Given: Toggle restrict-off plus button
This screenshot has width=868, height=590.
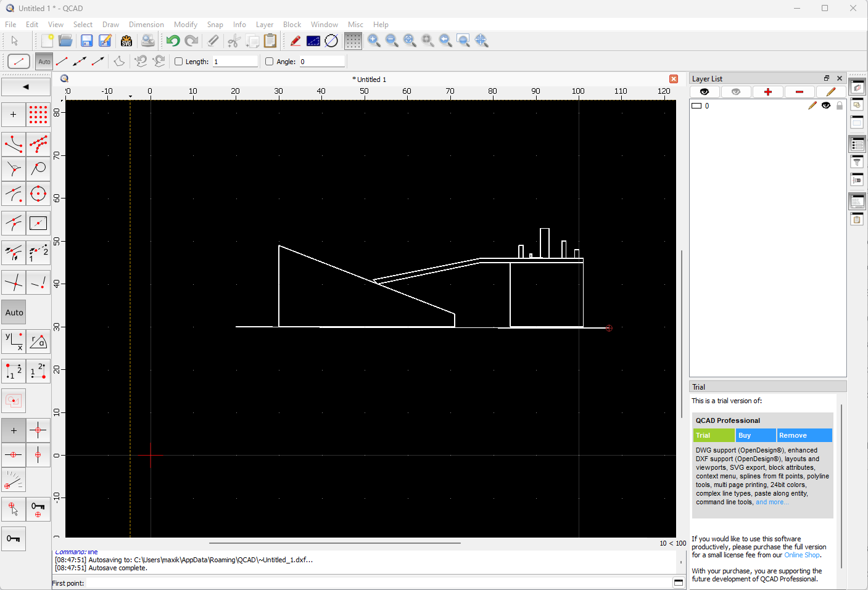Looking at the screenshot, I should (x=14, y=430).
